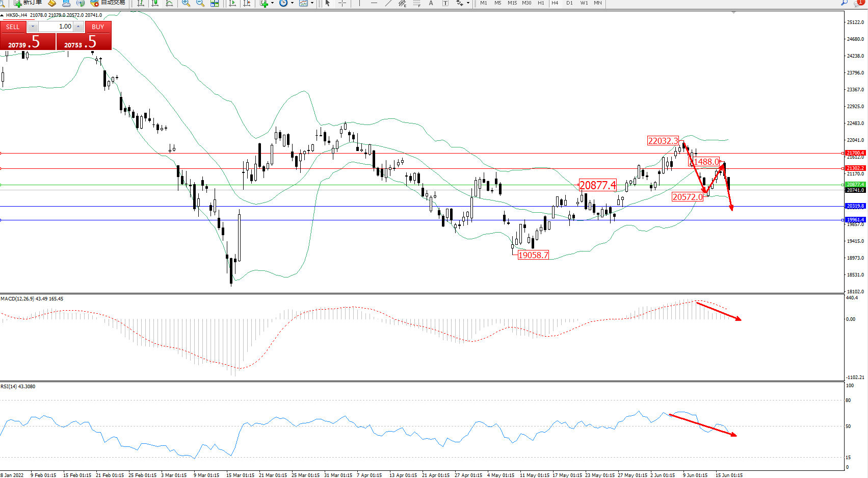Open the chart templates dropdown
The image size is (868, 478).
312,3
